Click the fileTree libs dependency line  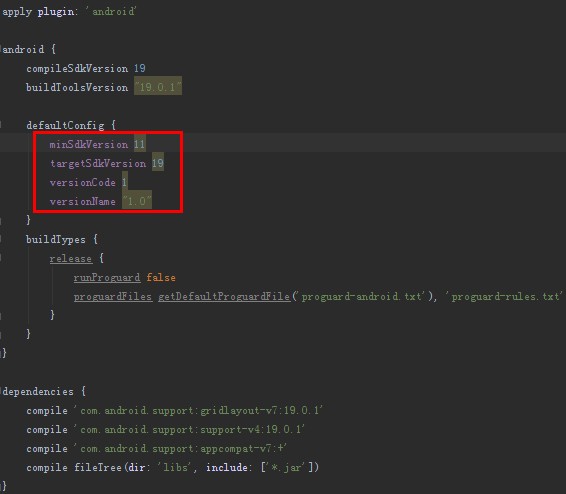coord(173,467)
